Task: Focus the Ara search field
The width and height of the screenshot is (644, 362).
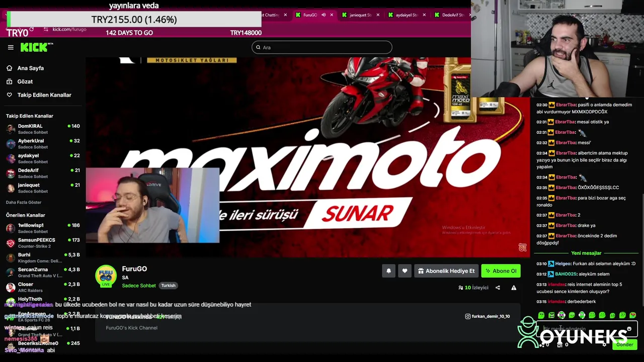Action: 322,47
